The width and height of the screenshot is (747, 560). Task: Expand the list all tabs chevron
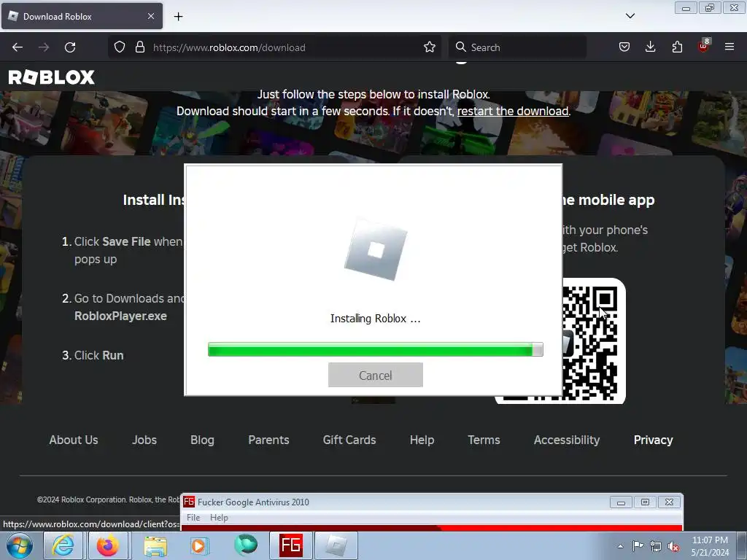point(630,16)
